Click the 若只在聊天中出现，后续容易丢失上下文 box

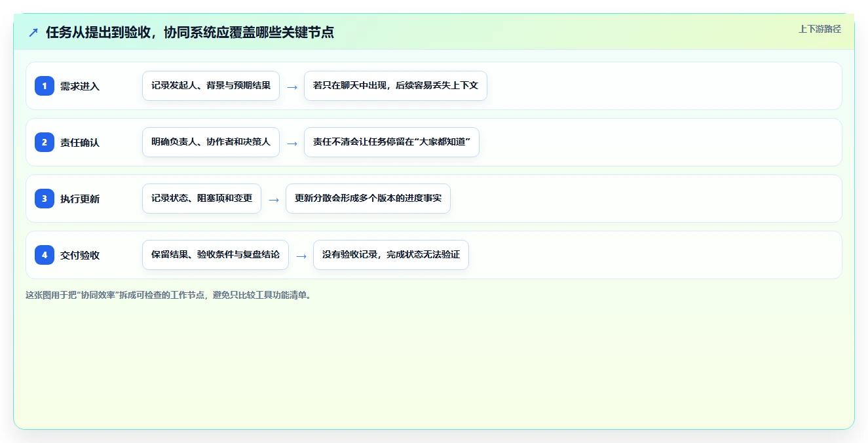pos(396,86)
